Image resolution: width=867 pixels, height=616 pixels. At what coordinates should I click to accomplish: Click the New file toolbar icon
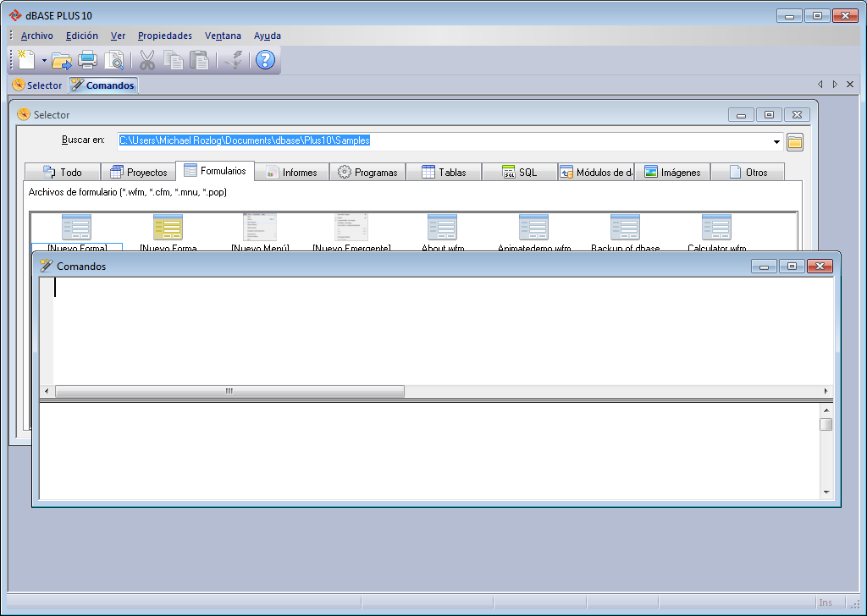[x=26, y=60]
